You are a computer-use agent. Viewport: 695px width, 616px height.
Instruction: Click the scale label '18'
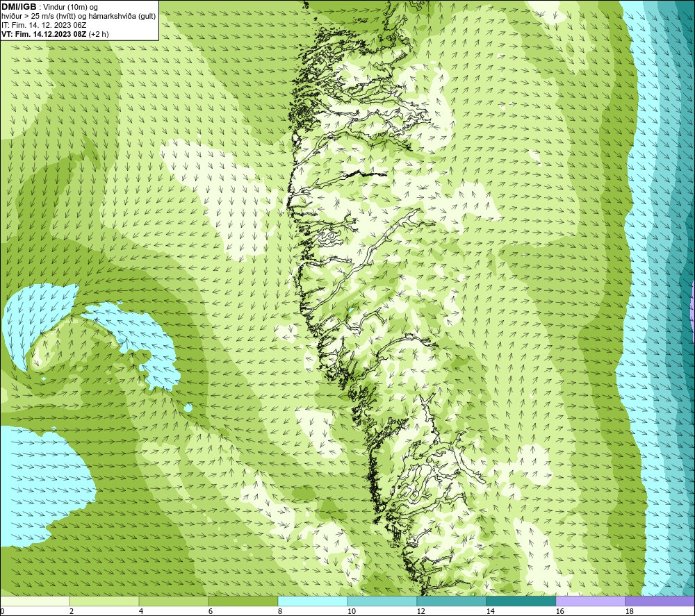tap(630, 612)
